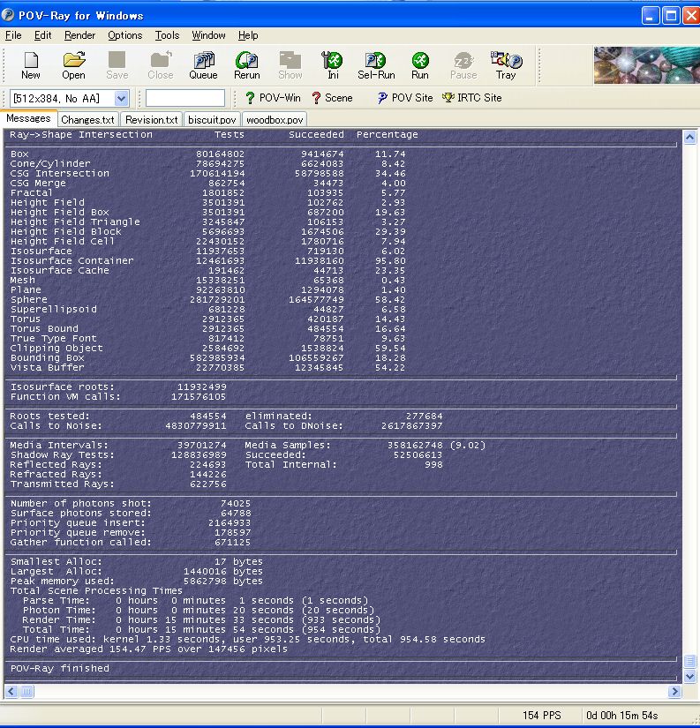The width and height of the screenshot is (700, 728).
Task: Click the 'Sphere' statistics row
Action: click(x=207, y=299)
